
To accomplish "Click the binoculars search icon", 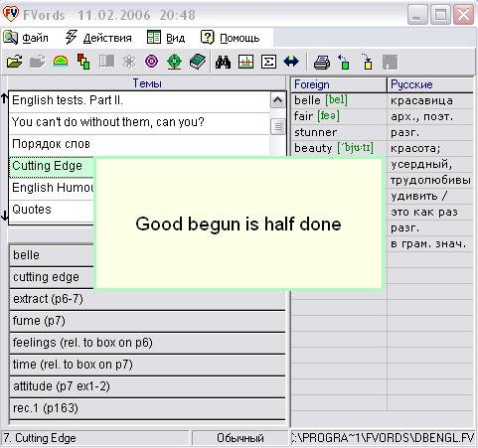I will (x=223, y=62).
